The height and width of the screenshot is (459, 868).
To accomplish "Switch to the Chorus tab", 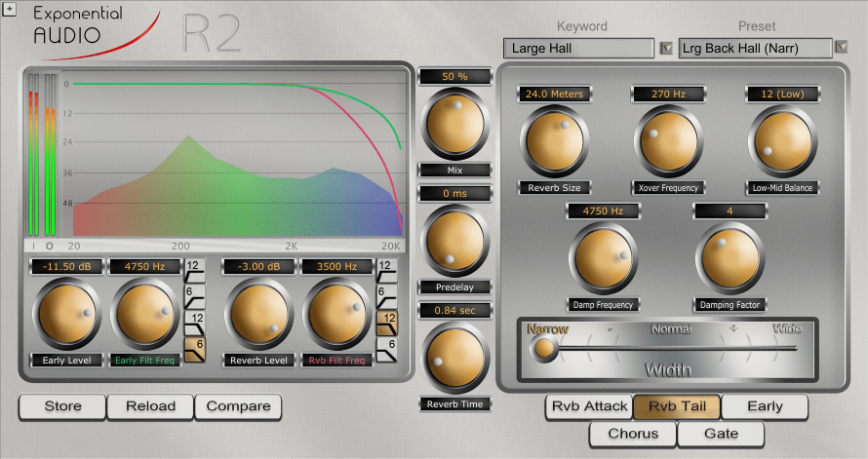I will click(x=633, y=434).
